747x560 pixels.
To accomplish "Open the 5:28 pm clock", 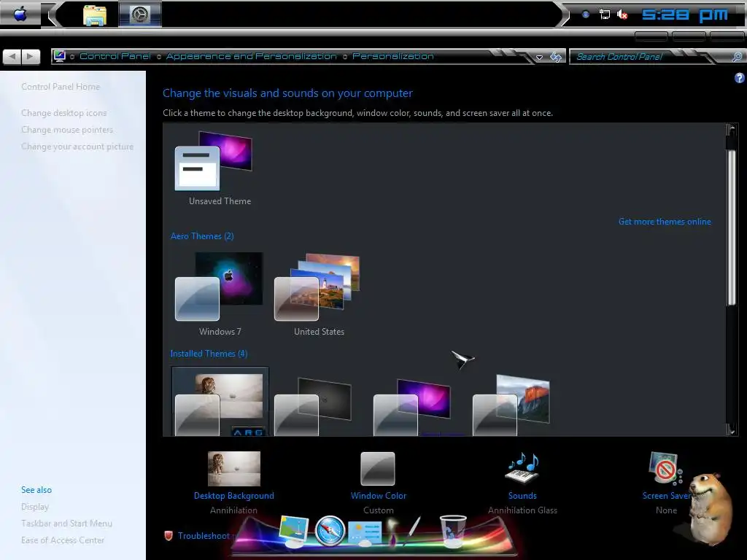I will tap(684, 15).
